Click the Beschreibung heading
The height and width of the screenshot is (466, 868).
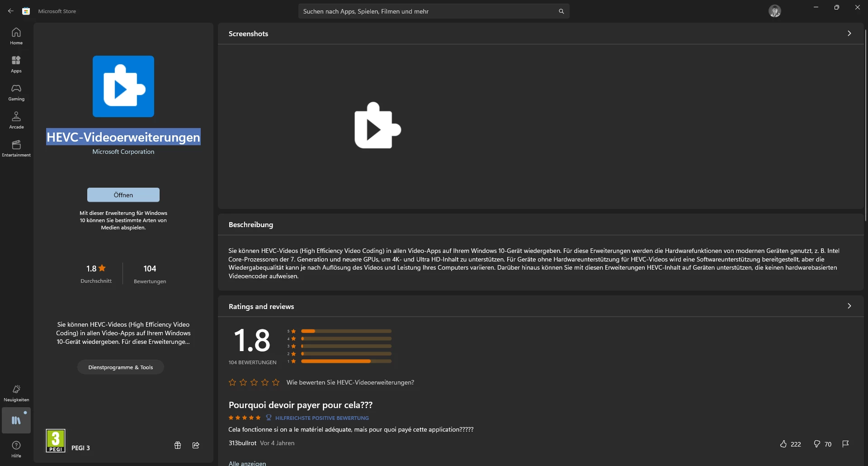coord(251,225)
